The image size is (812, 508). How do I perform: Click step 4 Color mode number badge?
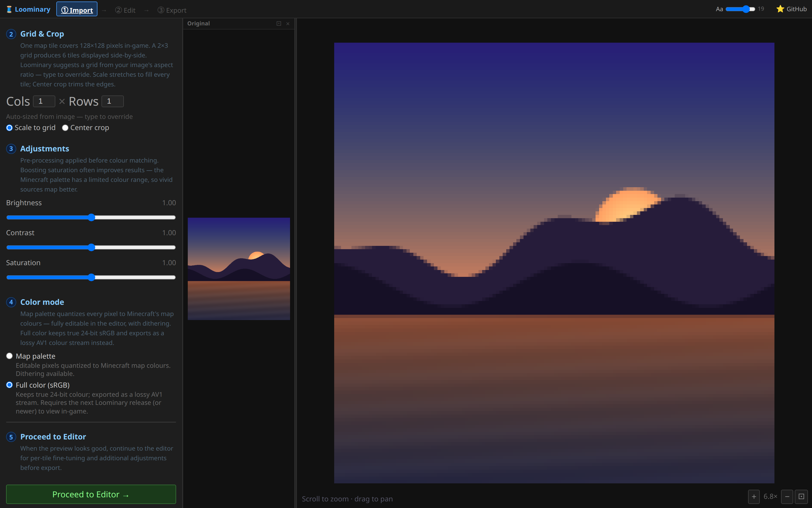11,302
